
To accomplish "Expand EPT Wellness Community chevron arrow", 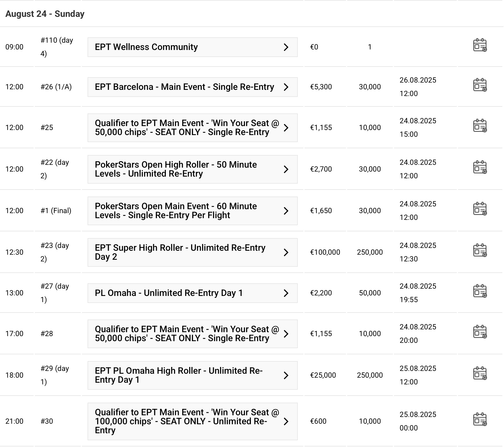I will (286, 47).
